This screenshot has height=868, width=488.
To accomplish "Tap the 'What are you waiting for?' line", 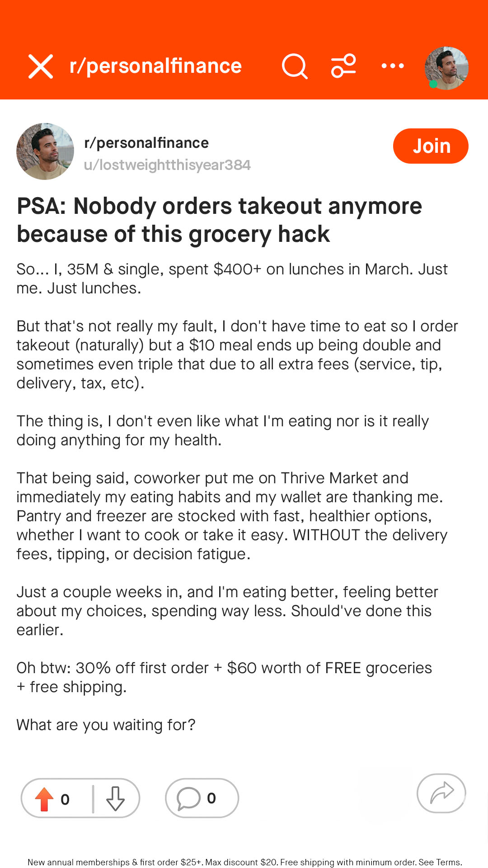I will click(x=106, y=725).
